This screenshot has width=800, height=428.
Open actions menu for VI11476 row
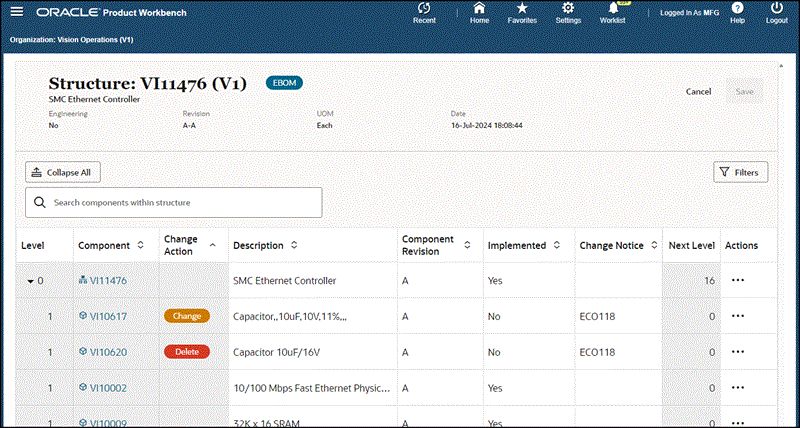pos(738,280)
